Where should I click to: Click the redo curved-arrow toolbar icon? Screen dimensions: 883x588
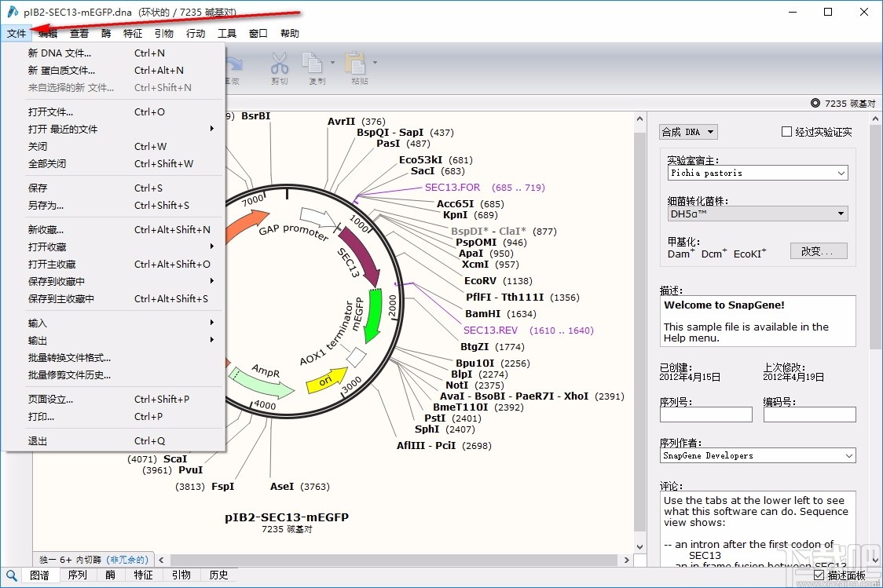pos(234,63)
